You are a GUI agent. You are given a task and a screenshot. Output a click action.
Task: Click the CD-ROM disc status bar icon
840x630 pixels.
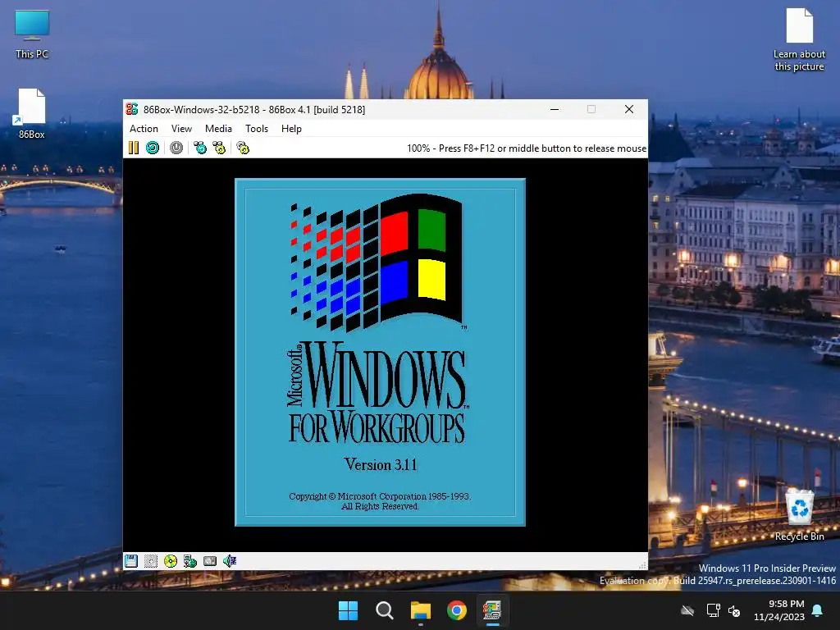point(171,561)
